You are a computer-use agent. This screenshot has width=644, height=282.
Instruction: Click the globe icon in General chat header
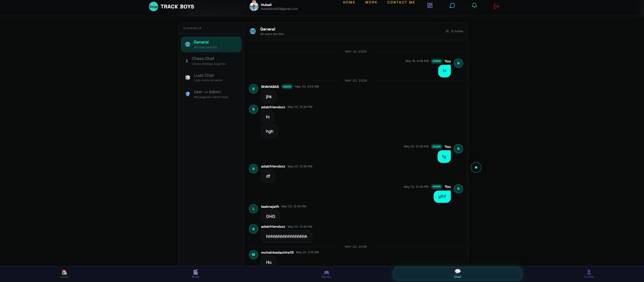(253, 31)
